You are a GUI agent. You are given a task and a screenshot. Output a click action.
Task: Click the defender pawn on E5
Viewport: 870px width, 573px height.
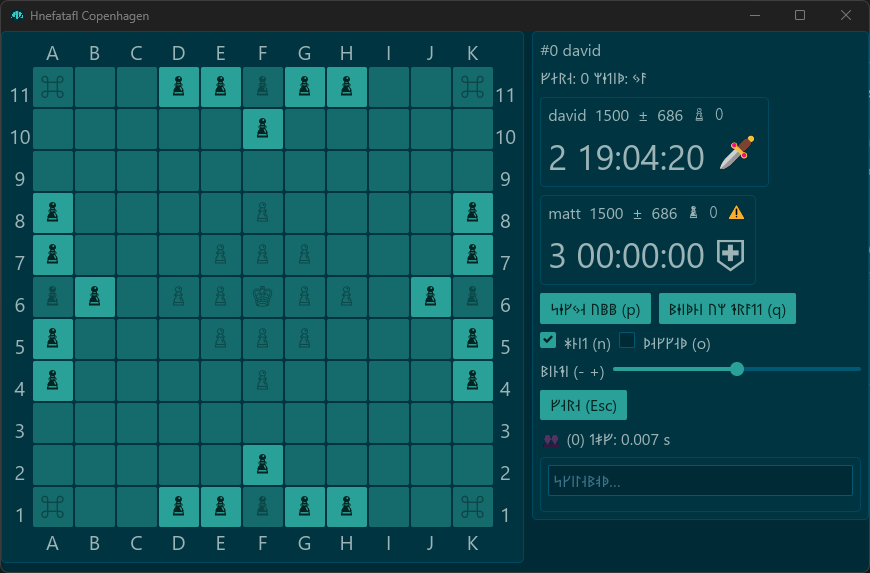coord(221,339)
